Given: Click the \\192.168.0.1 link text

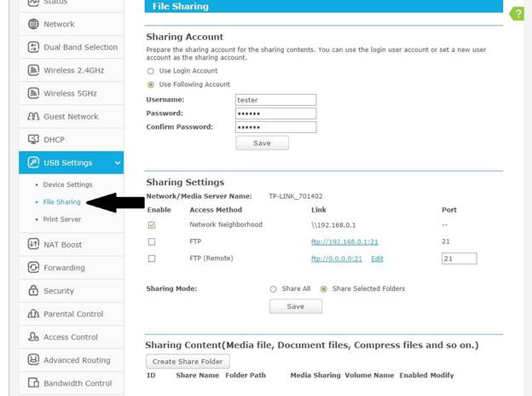Looking at the screenshot, I should tap(333, 225).
